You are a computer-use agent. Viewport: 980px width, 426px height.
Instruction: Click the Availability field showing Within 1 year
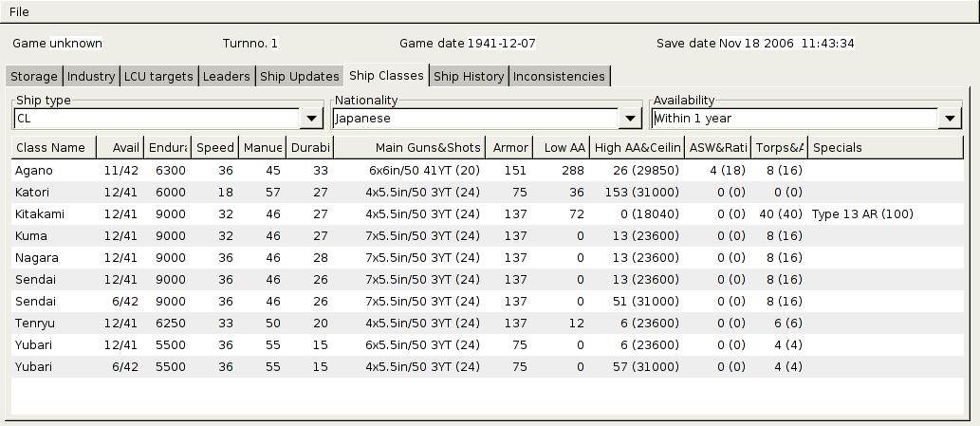point(794,118)
